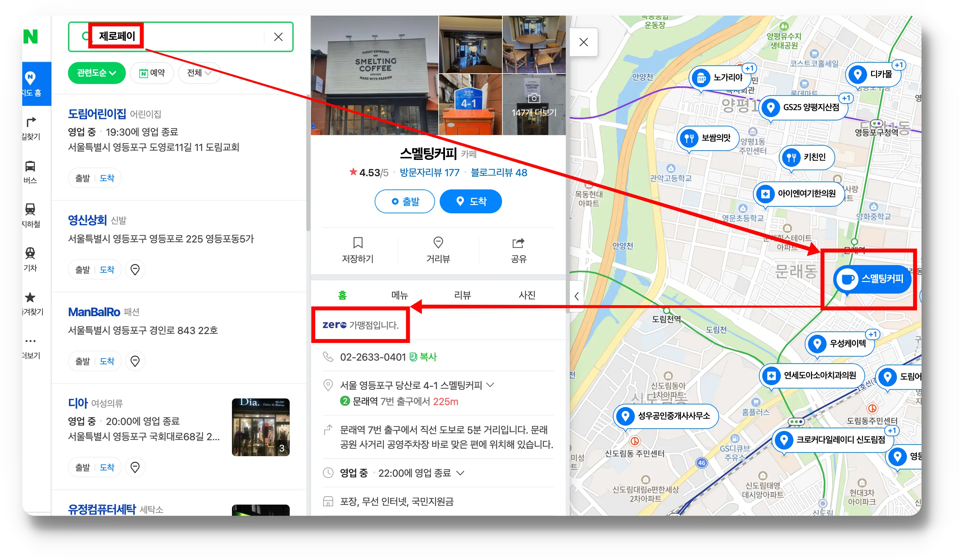959x560 pixels.
Task: Click the +1 badge on 노가리야 marker
Action: (749, 68)
